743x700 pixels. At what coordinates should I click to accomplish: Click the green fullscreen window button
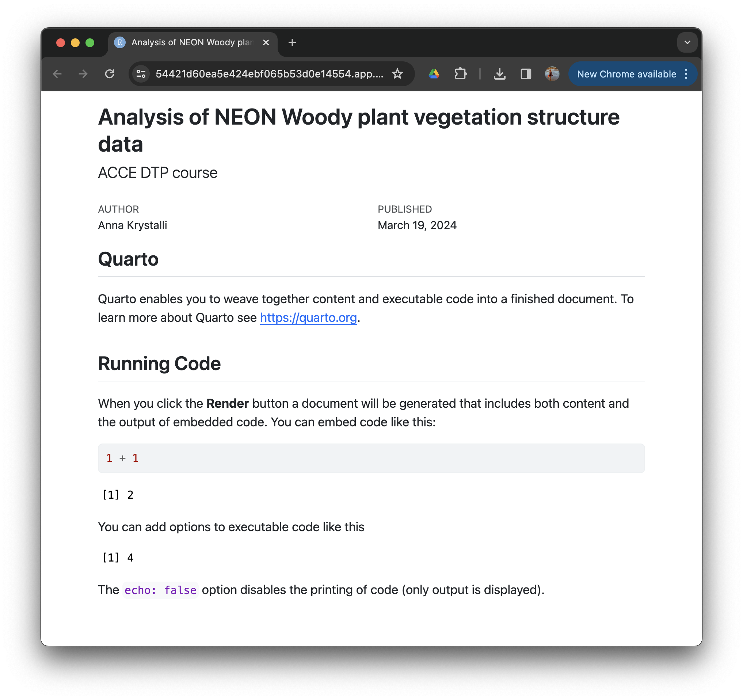click(x=90, y=43)
